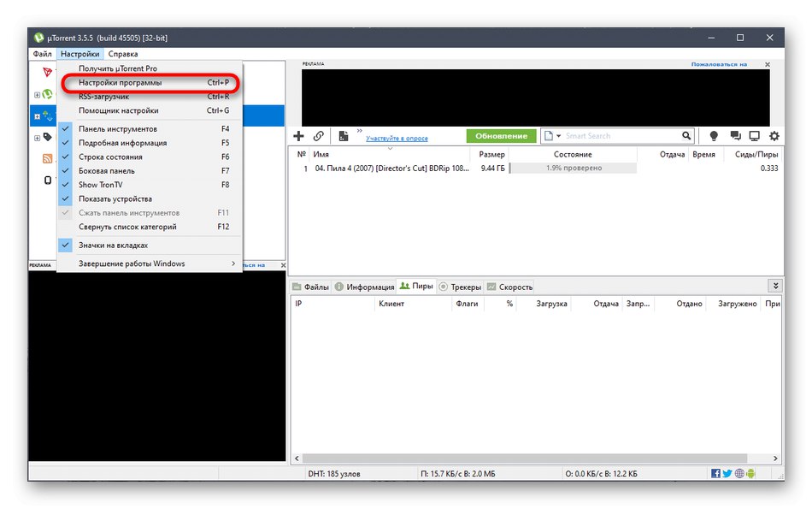This screenshot has width=812, height=509.
Task: Click the magnifier search icon
Action: coord(686,136)
